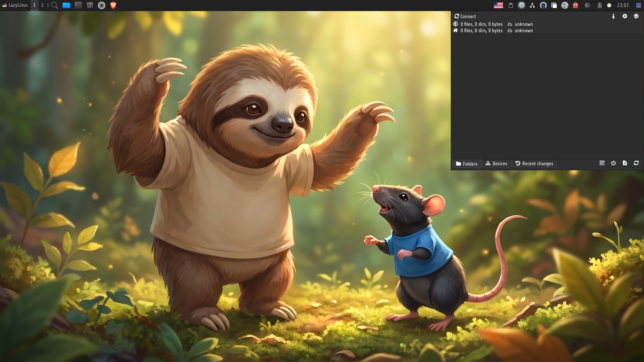Click the workspace options dots handle
The image size is (644, 362).
[48, 5]
